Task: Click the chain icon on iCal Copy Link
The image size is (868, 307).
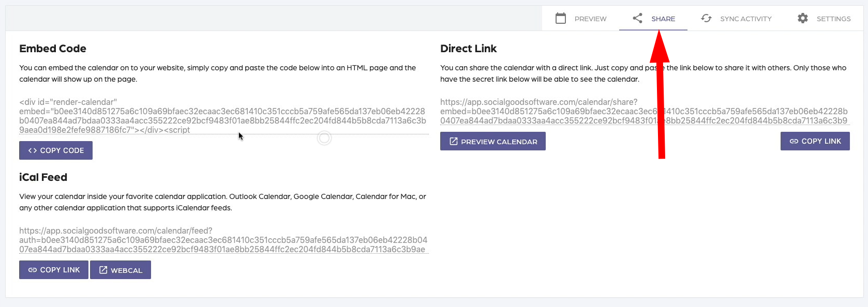Action: 33,270
